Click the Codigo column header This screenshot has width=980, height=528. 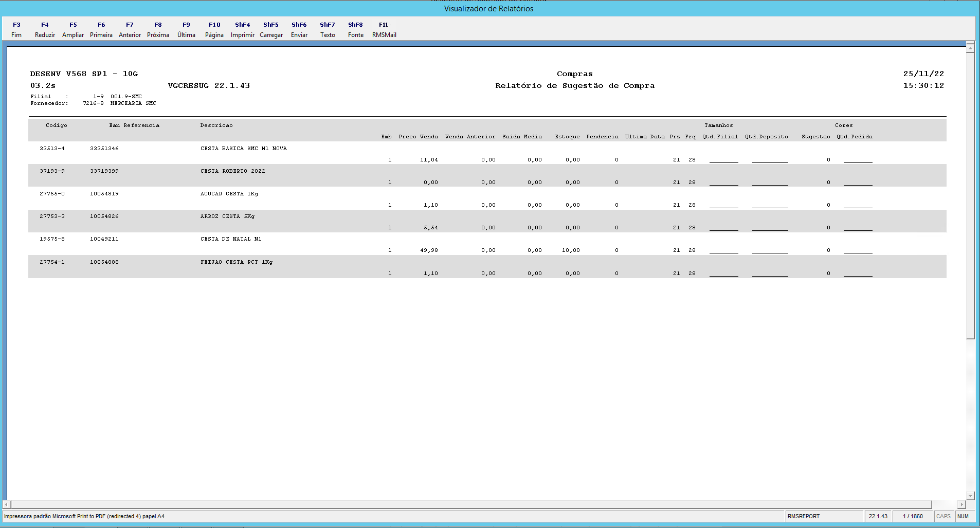pyautogui.click(x=57, y=125)
